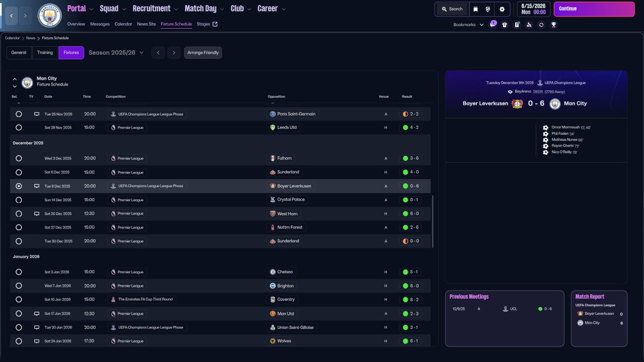644x362 pixels.
Task: Switch to the Training tab
Action: pyautogui.click(x=45, y=53)
